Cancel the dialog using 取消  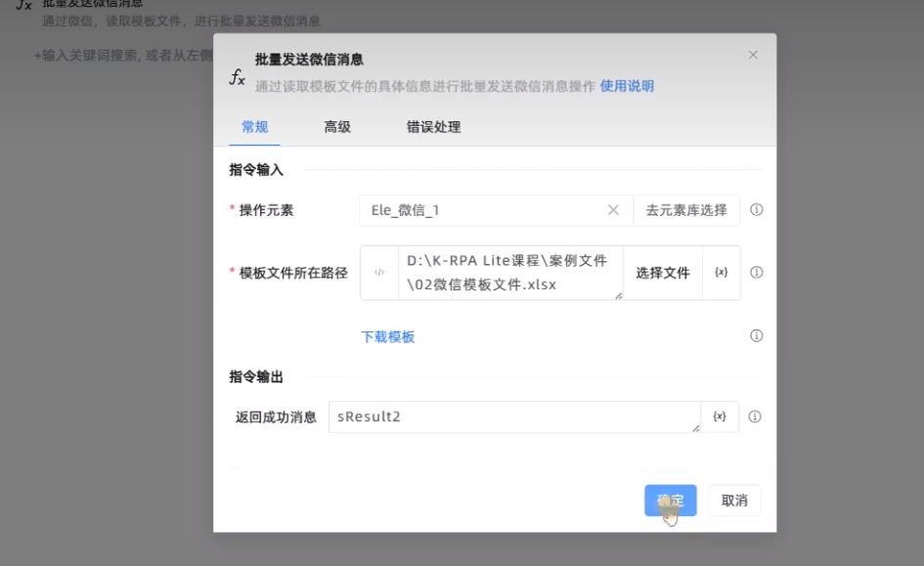[x=733, y=500]
